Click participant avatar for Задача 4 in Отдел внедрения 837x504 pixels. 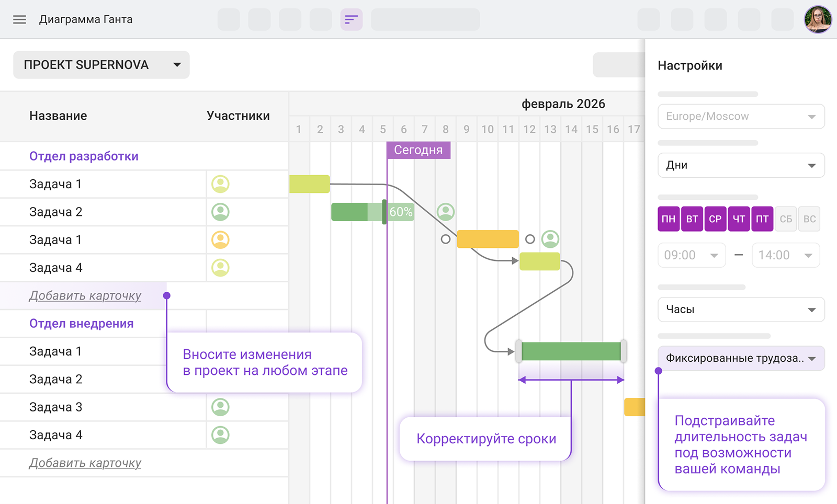tap(220, 435)
